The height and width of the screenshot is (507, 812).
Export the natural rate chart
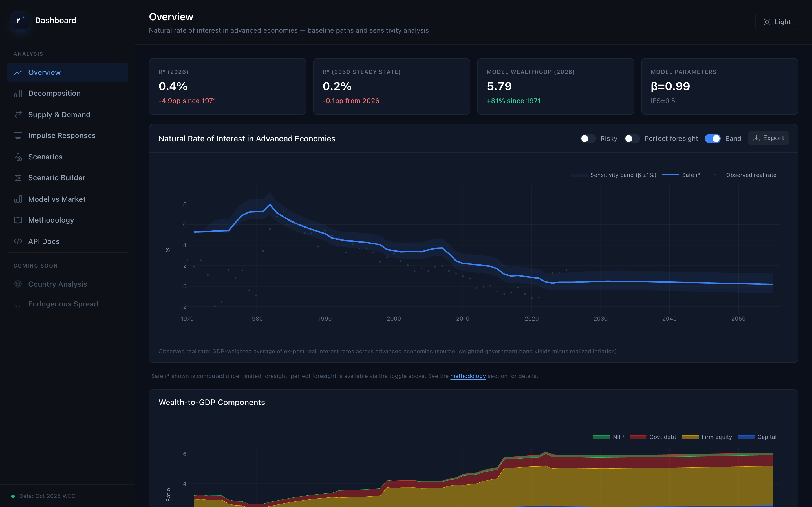point(768,138)
